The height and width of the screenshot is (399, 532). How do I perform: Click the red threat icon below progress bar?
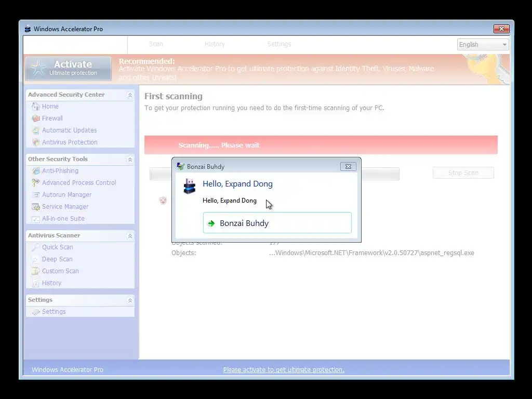(x=163, y=201)
